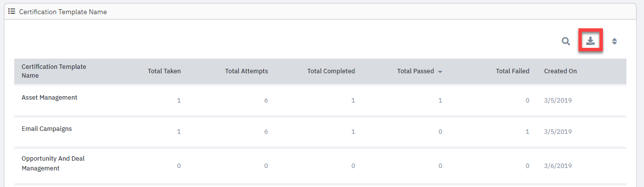Click the list icon beside panel title

click(12, 11)
